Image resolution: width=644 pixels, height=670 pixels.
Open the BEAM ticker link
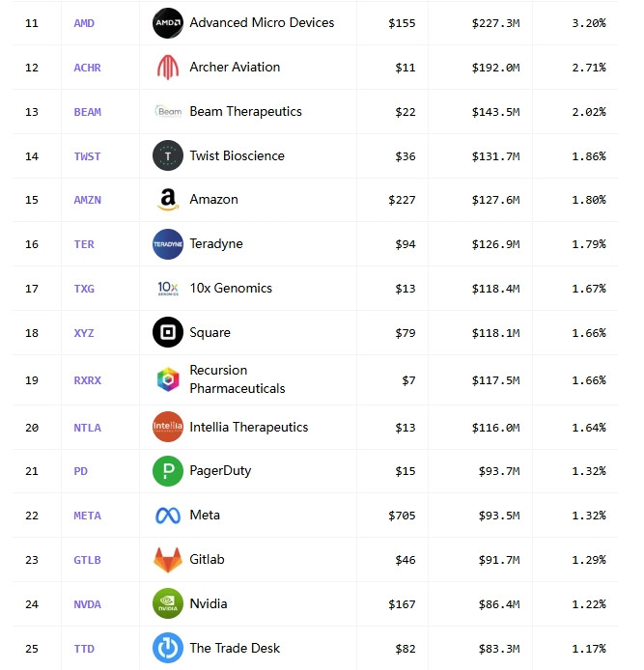(x=87, y=112)
